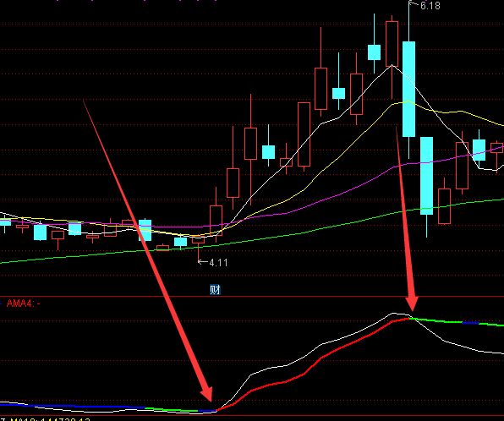The image size is (504, 421).
Task: Select the second large cyan drop candlestick
Action: 426,176
